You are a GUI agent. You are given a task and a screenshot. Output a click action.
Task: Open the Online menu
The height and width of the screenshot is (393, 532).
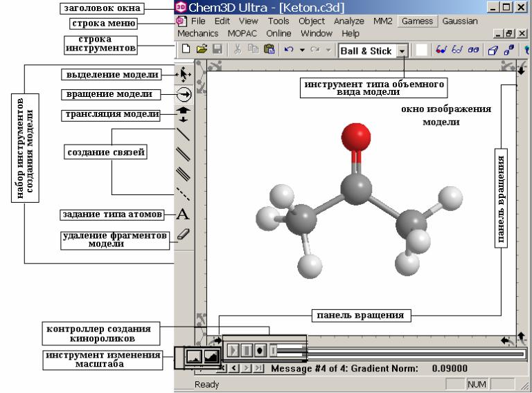pos(278,33)
